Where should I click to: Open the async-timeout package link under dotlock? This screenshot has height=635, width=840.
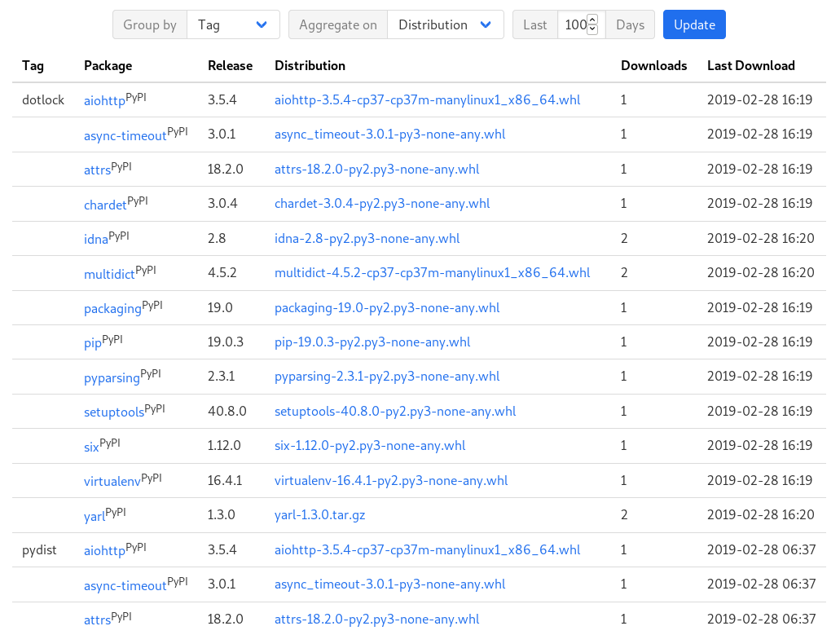[125, 135]
